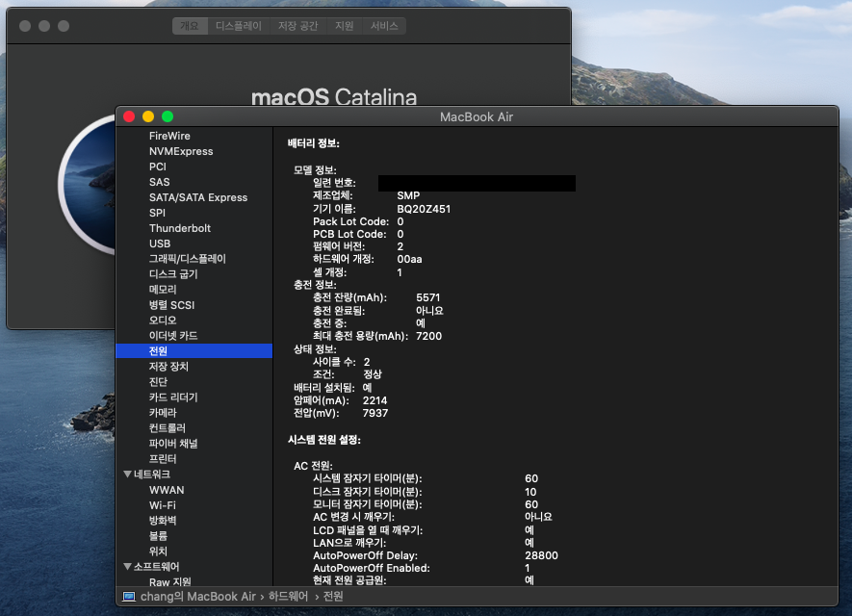Select 오디오 in the sidebar
The image size is (852, 616).
pyautogui.click(x=163, y=321)
